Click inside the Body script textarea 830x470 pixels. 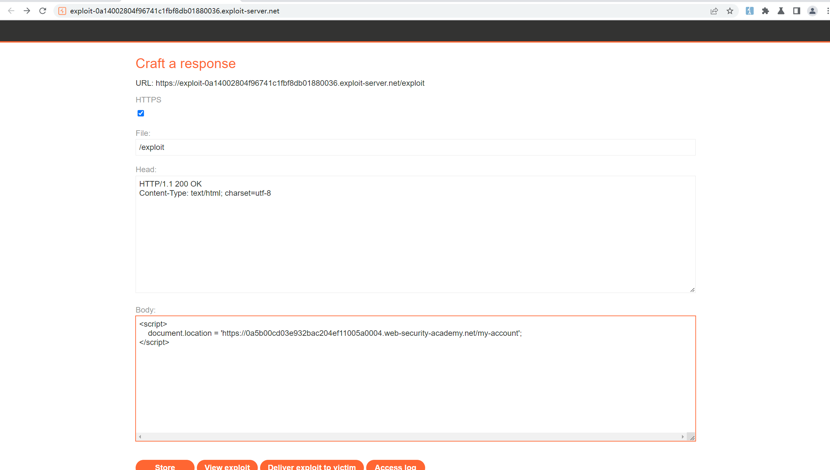416,378
